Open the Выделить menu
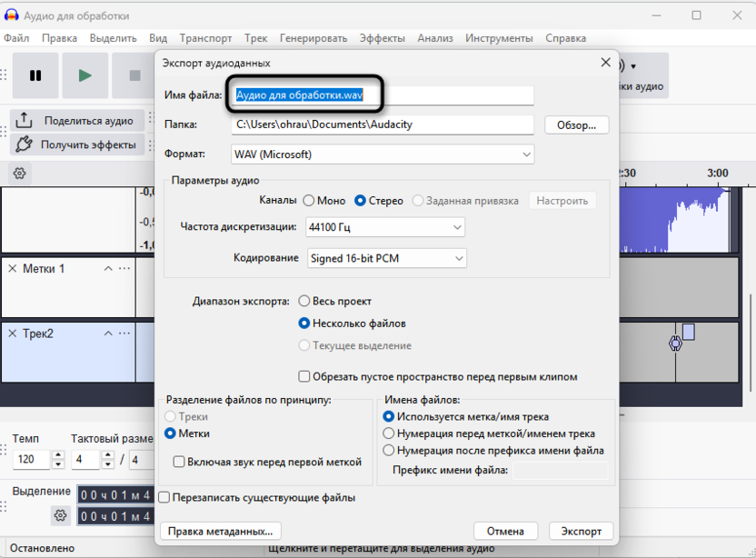The image size is (756, 558). (x=114, y=38)
